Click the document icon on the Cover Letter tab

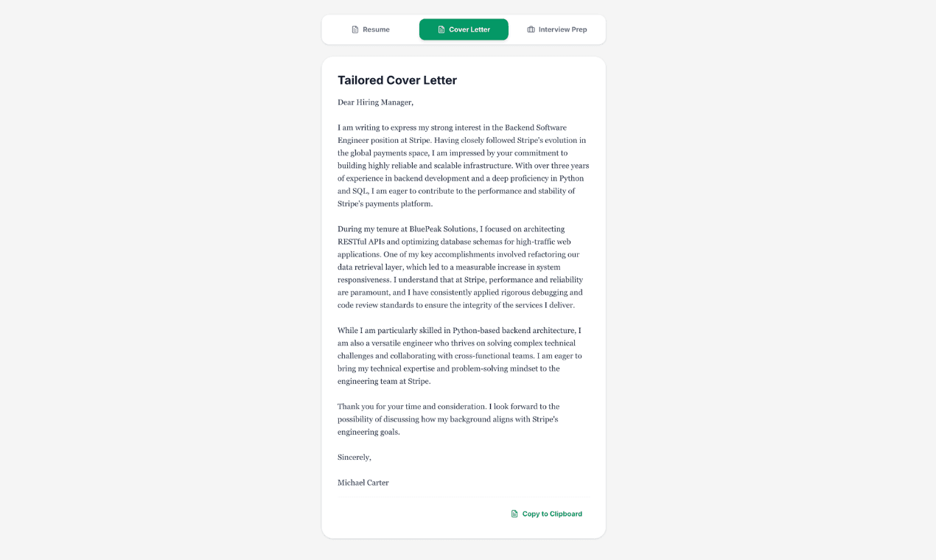pyautogui.click(x=441, y=29)
